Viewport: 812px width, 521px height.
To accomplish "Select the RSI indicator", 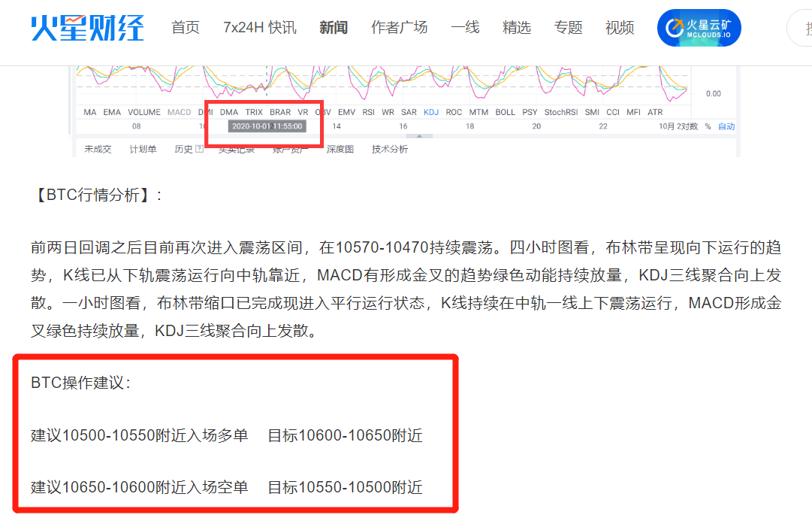I will click(369, 111).
